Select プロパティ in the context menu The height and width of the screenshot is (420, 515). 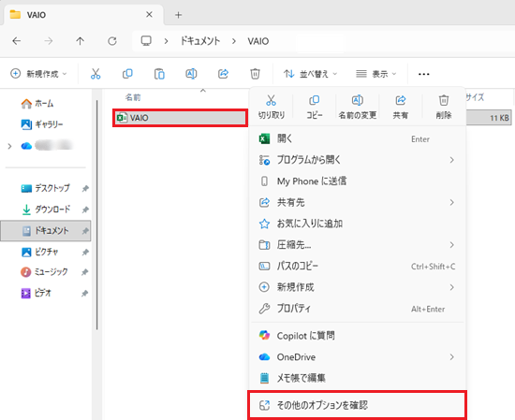358,309
